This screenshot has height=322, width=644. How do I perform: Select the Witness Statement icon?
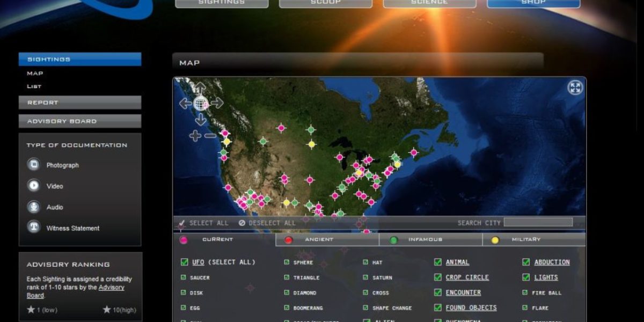pyautogui.click(x=33, y=228)
